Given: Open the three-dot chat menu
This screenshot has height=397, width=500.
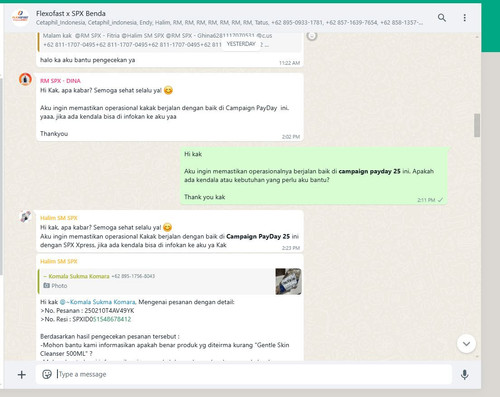Looking at the screenshot, I should coord(465,18).
